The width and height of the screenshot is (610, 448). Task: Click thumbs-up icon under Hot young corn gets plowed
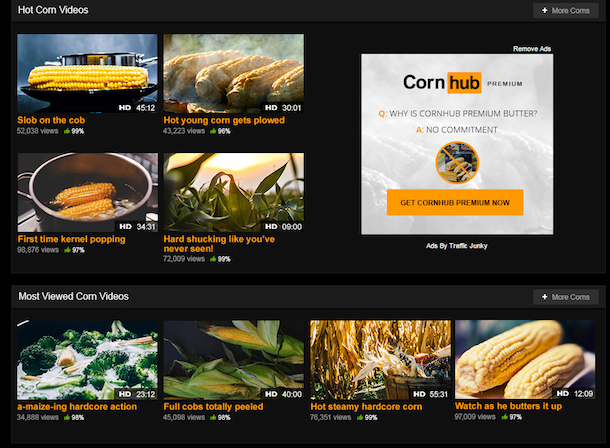[213, 131]
